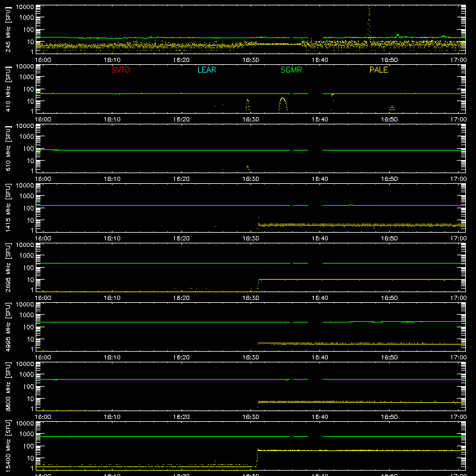The width and height of the screenshot is (476, 476).
Task: Click the 8800 MHz [SFU] axis title
Action: [x=8, y=386]
